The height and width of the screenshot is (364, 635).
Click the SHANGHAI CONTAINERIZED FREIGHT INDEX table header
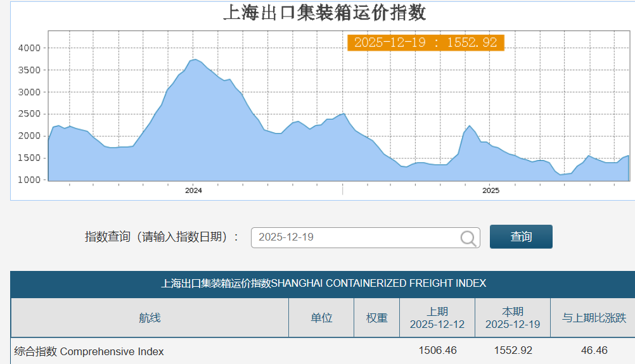[x=324, y=283]
